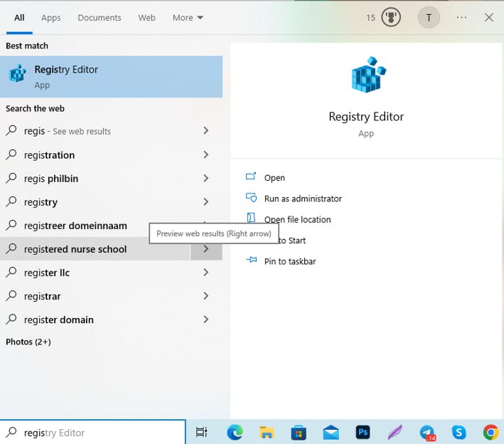Open the Photos (2+) results group
This screenshot has height=444, width=504.
[28, 342]
